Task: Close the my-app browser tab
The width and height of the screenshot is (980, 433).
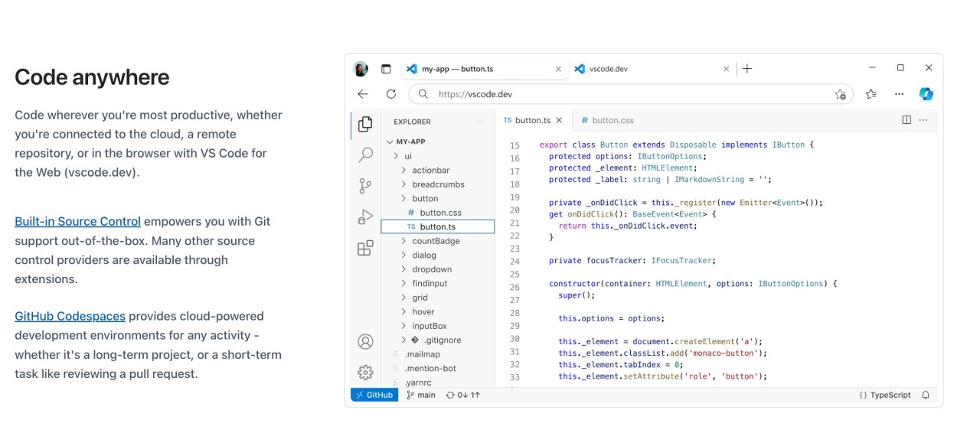Action: click(x=557, y=69)
